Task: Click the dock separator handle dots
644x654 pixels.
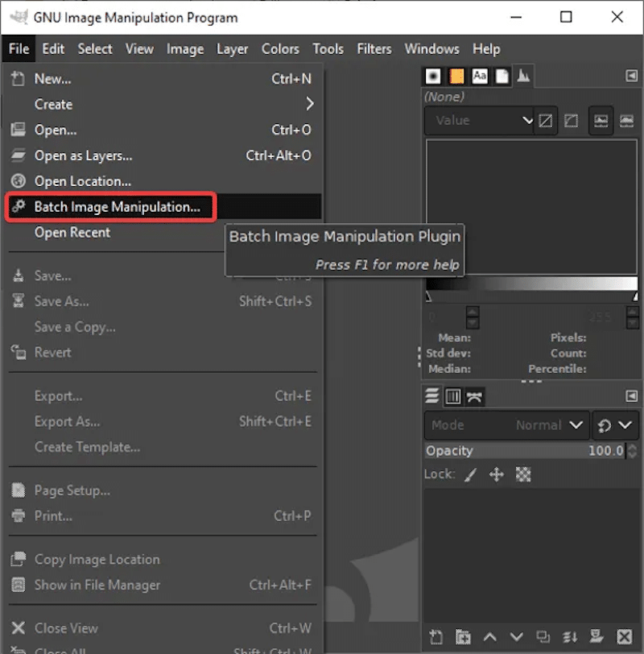Action: point(531,381)
